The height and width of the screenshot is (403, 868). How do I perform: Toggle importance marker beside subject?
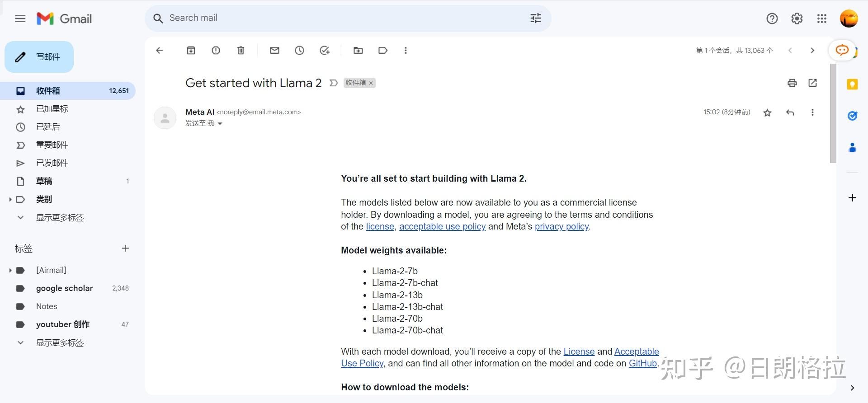coord(334,83)
